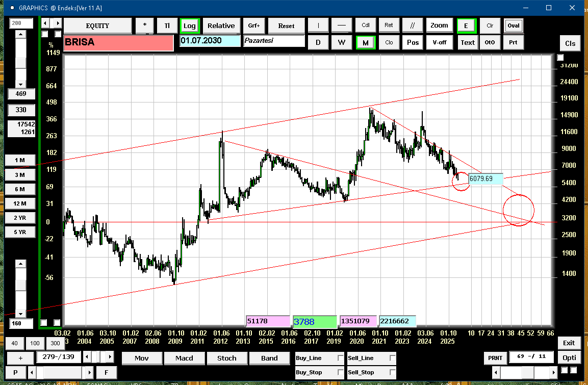Toggle the Log scale button
Viewport: 588px width, 385px height.
189,25
